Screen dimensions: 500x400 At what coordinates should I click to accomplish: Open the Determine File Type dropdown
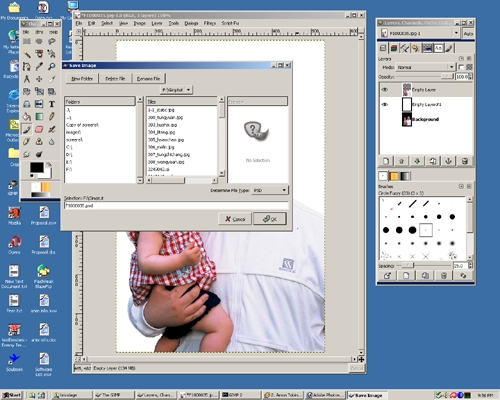click(x=270, y=190)
